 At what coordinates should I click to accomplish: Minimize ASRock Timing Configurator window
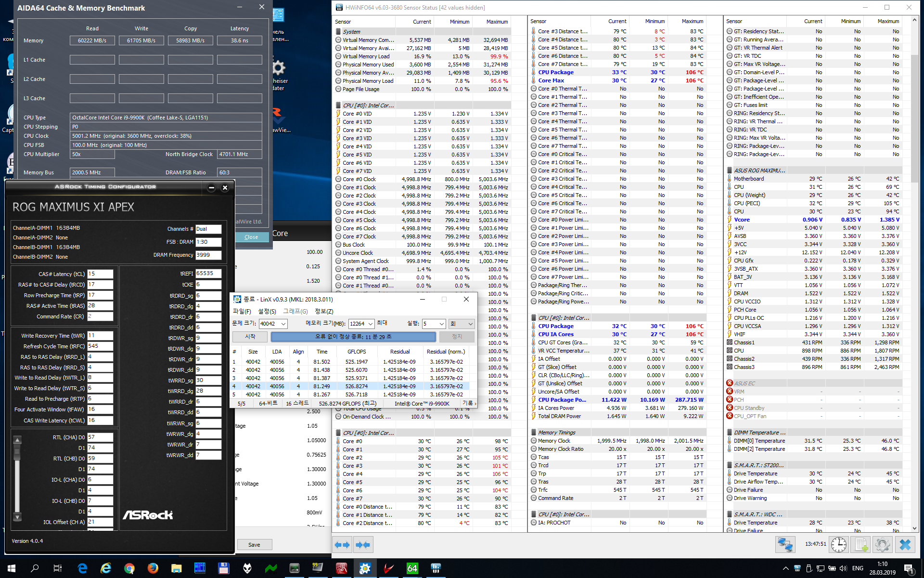point(211,188)
